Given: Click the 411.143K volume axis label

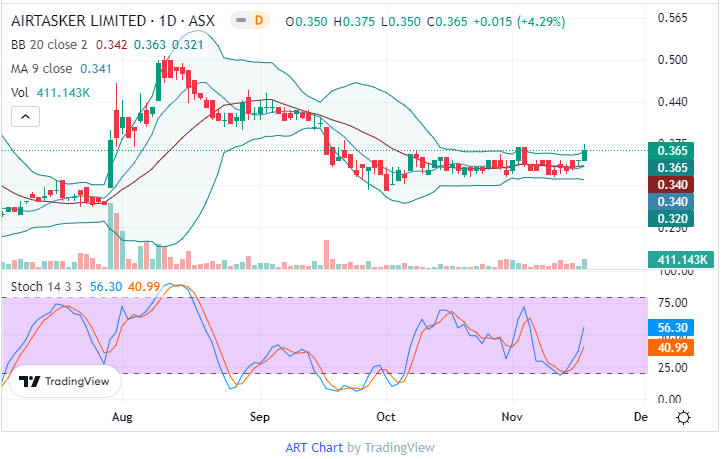Looking at the screenshot, I should 683,260.
